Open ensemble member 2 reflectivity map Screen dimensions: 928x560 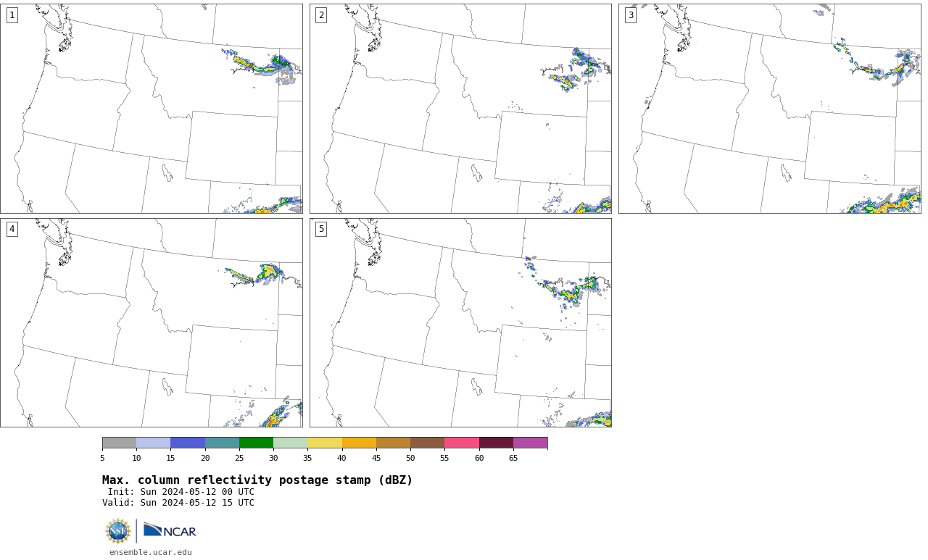(x=460, y=109)
